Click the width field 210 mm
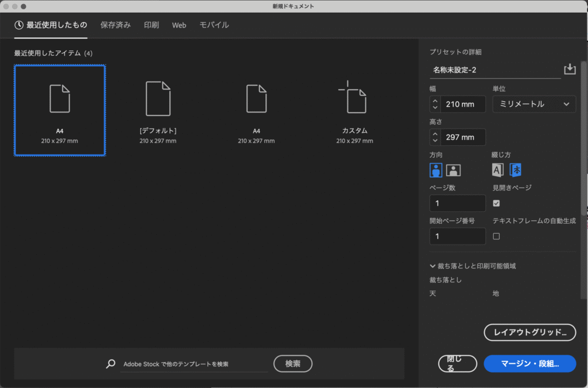Viewport: 588px width, 388px height. 463,104
